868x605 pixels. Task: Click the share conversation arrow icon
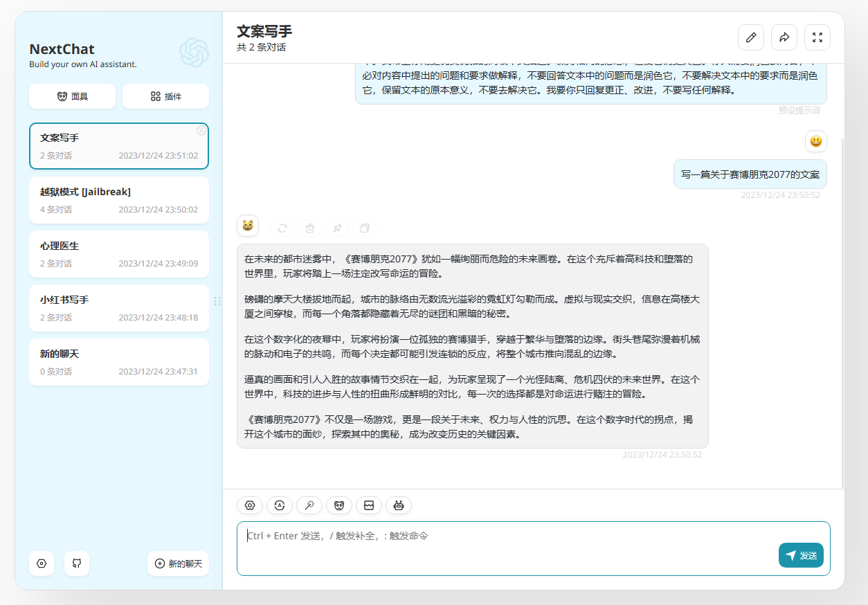tap(784, 37)
